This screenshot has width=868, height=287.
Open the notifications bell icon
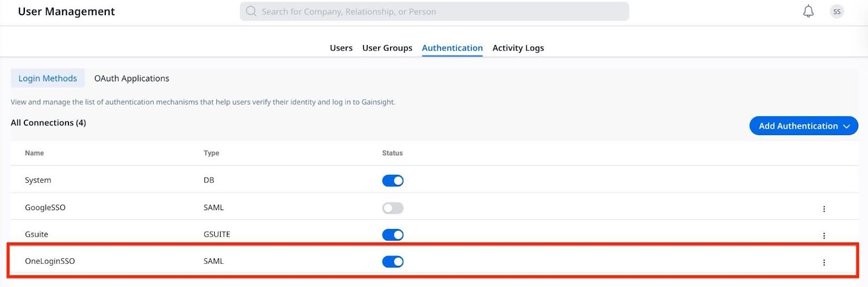(x=808, y=11)
